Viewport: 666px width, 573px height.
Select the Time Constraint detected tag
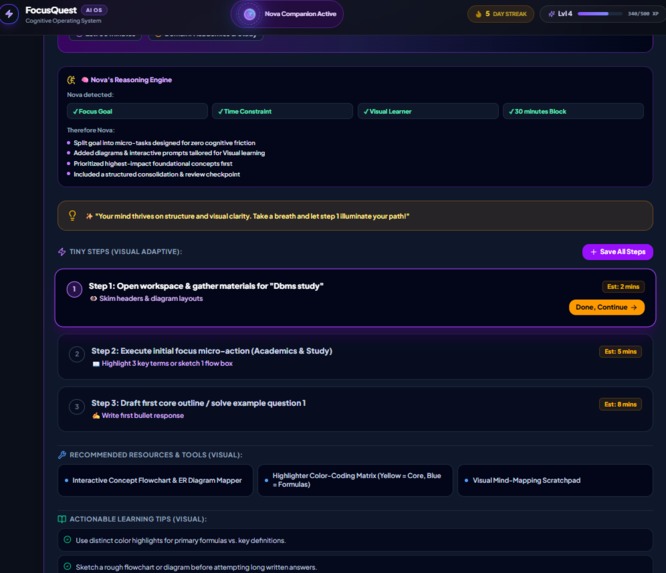[282, 111]
